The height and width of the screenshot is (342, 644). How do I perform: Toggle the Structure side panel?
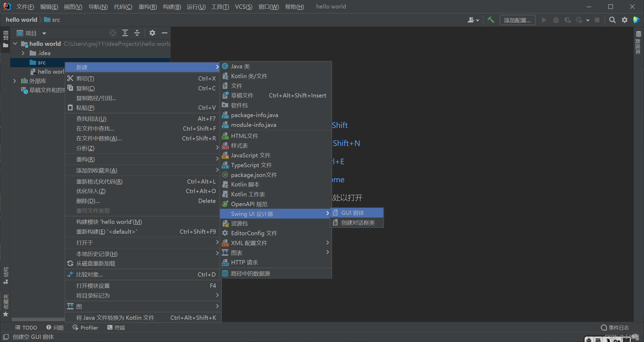[x=6, y=276]
